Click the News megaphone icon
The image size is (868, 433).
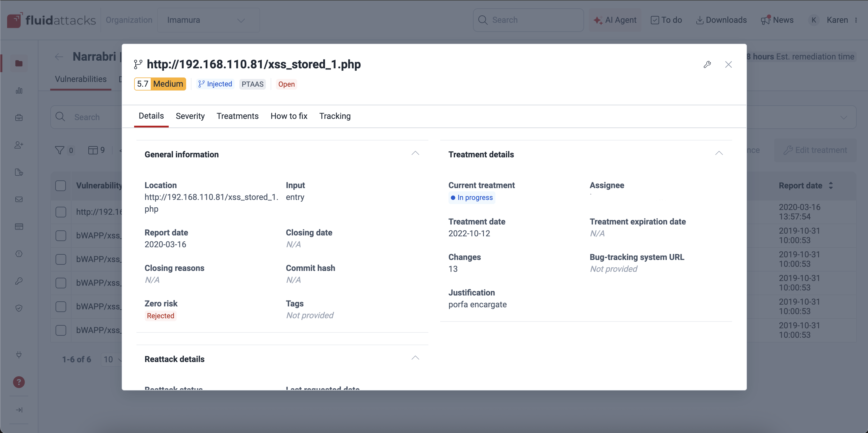coord(765,20)
